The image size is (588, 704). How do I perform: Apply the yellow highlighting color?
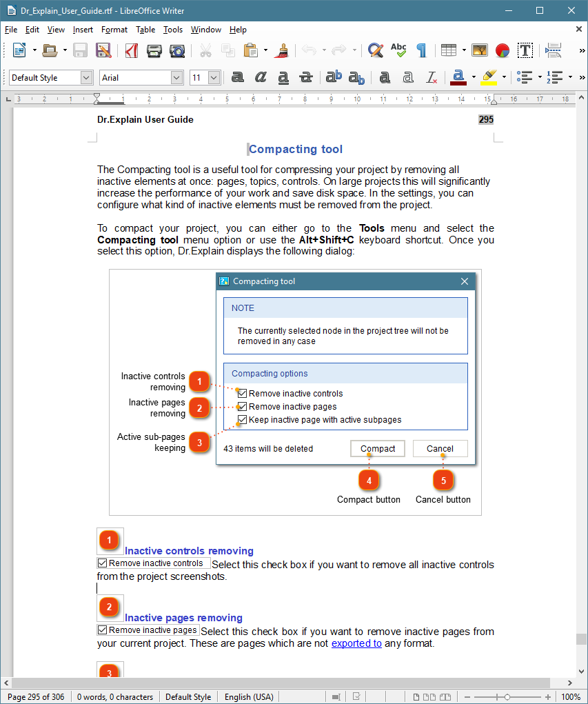coord(489,77)
